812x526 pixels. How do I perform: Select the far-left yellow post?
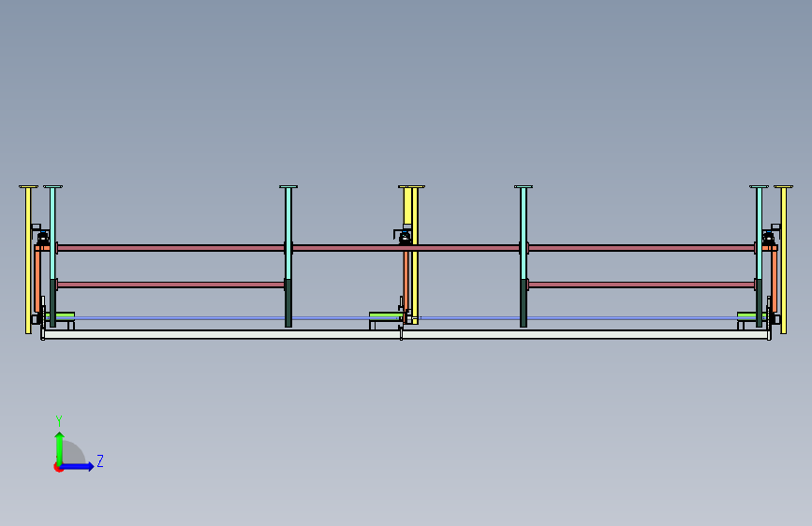[x=28, y=260]
